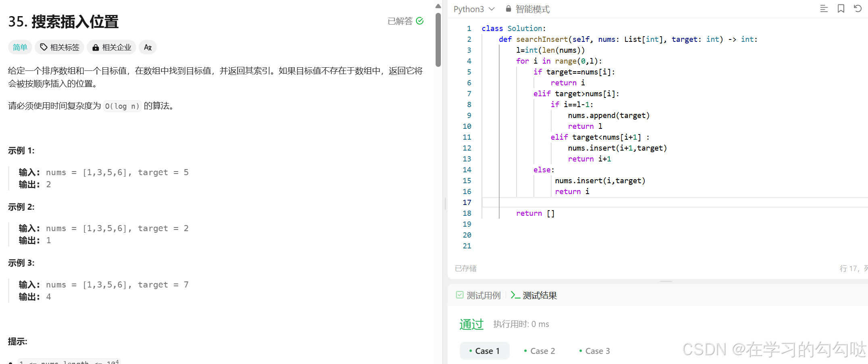This screenshot has width=868, height=364.
Task: Click the scroll-up chevron on the left panel
Action: click(x=438, y=6)
